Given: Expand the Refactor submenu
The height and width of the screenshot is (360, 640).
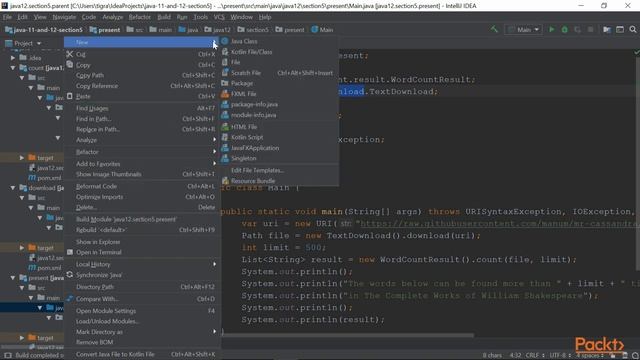Looking at the screenshot, I should [142, 152].
